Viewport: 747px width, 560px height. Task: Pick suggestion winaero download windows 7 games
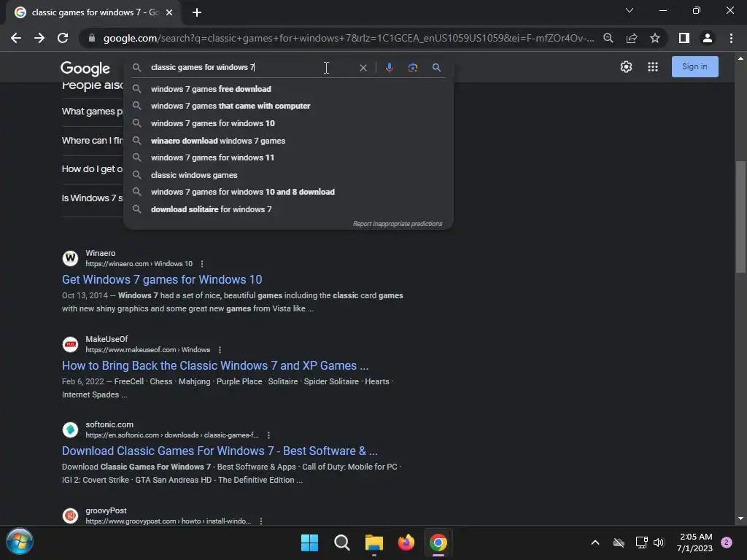coord(288,141)
